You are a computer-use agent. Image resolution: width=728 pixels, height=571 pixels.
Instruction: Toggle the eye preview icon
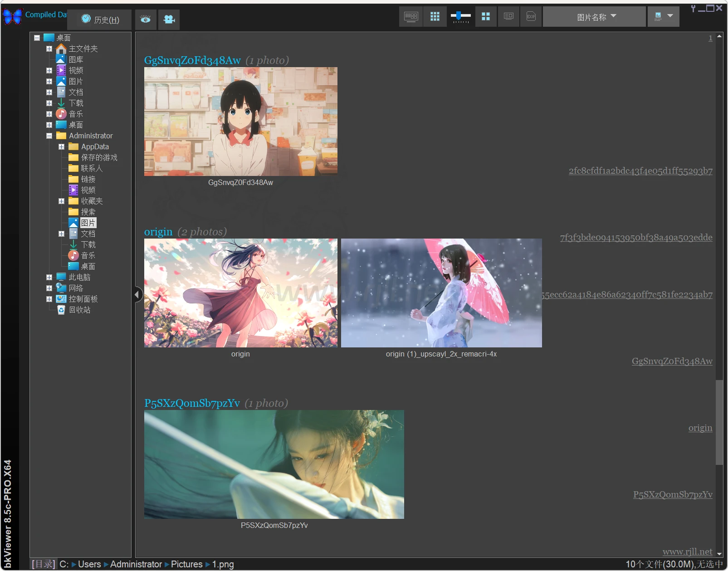click(x=145, y=20)
